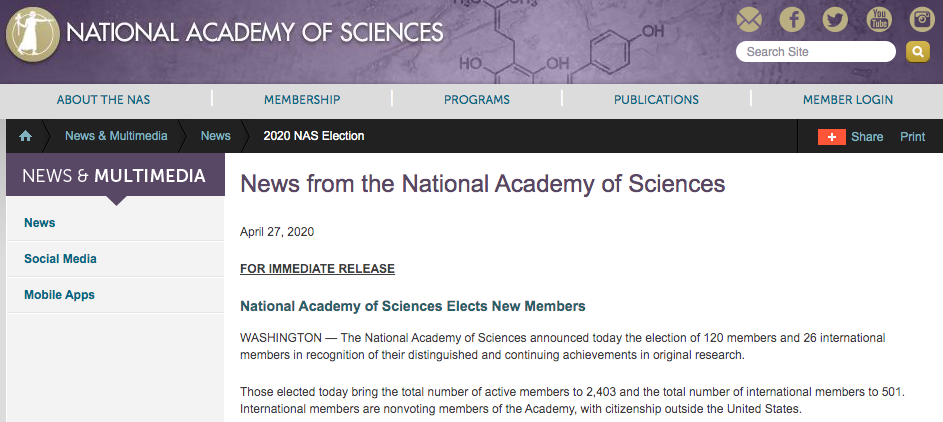Go to Member Login
Viewport: 943px width, 422px height.
click(x=848, y=100)
